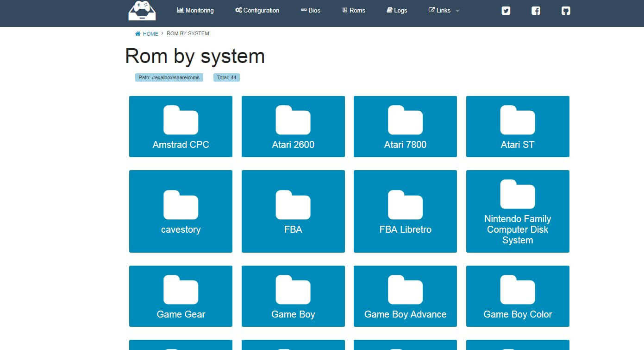Image resolution: width=644 pixels, height=350 pixels.
Task: Click Nintendo Family Computer Disk System label
Action: pyautogui.click(x=518, y=229)
